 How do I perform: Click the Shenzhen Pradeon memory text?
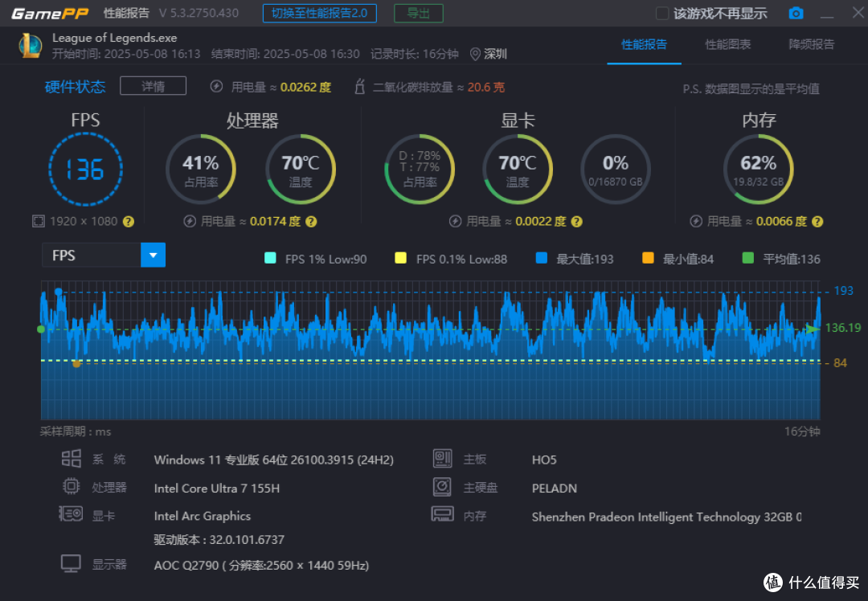[666, 517]
